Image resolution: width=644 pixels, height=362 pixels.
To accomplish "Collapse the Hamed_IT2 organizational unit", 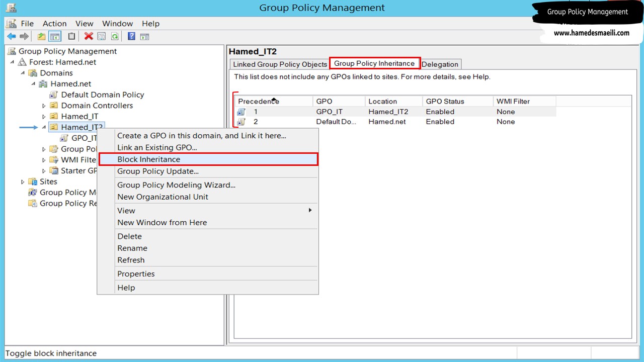I will 44,128.
